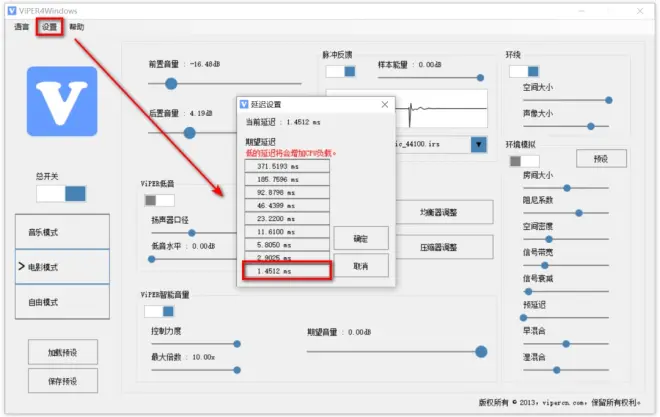Screen dimensions: 660x417
Task: Click the 期望音量 slider handle
Action: click(x=481, y=352)
